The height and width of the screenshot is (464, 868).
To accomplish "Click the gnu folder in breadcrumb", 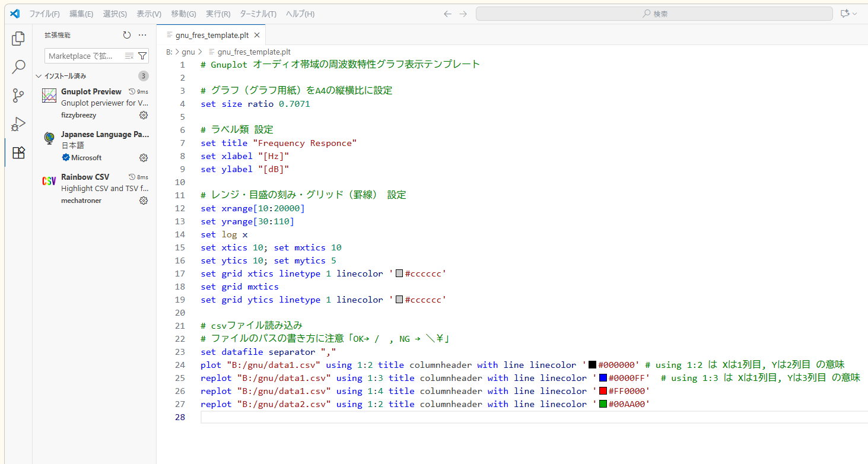I will tap(188, 52).
